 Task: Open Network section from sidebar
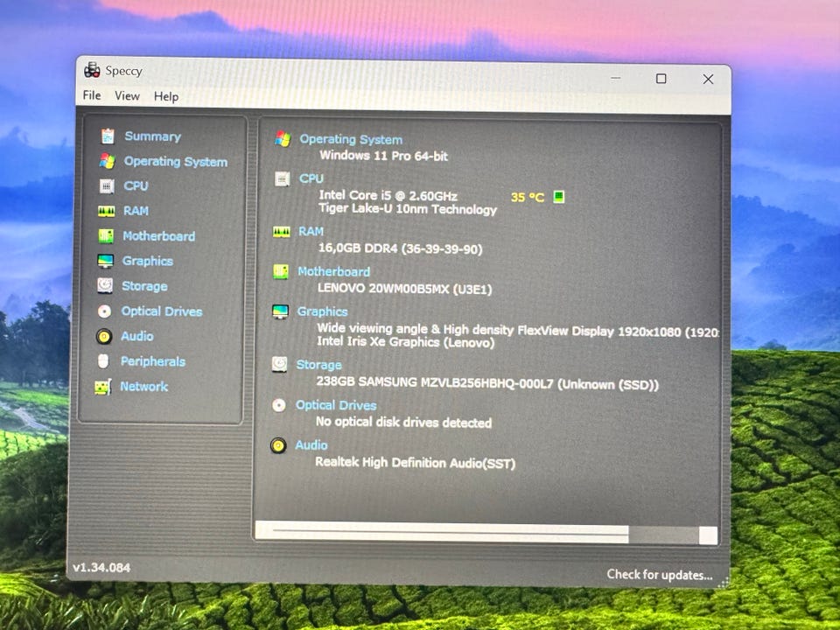tap(143, 386)
